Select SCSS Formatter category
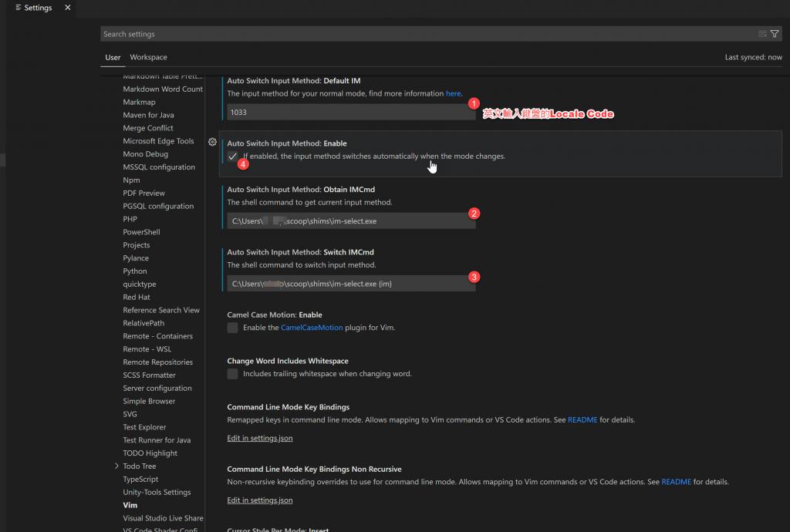 coord(149,375)
